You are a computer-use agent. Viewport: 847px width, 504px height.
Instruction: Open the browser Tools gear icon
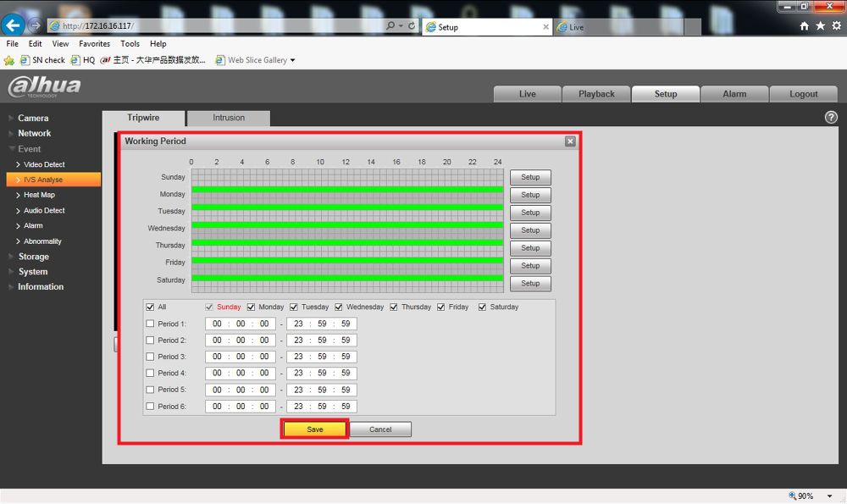(x=836, y=26)
